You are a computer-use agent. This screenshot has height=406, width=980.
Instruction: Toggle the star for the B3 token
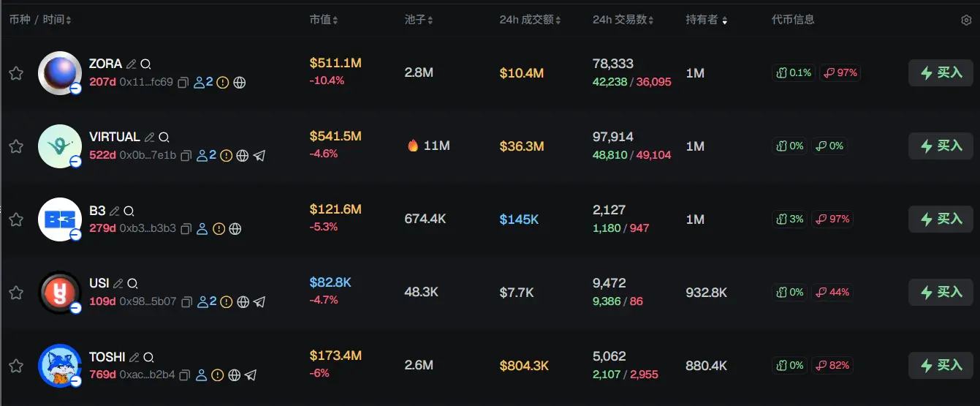(15, 219)
